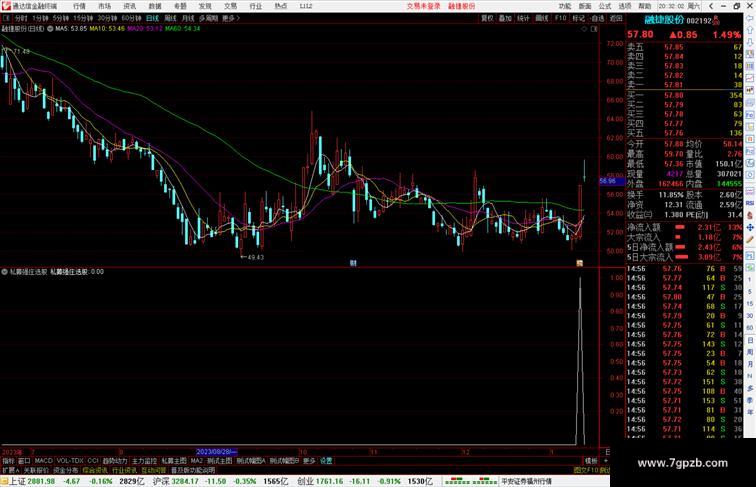756x487 pixels.
Task: Open the 交易 menu
Action: 230,6
